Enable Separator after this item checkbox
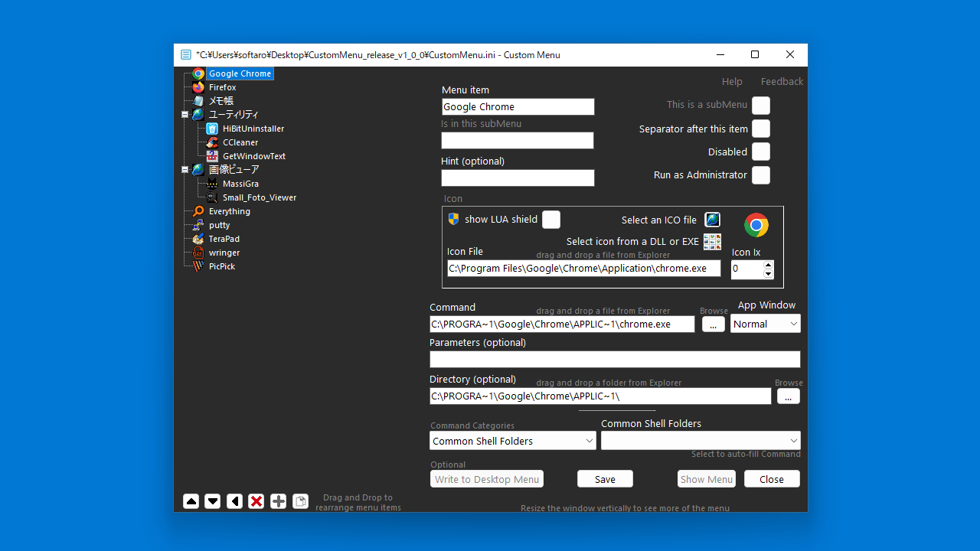The image size is (980, 551). click(x=761, y=129)
